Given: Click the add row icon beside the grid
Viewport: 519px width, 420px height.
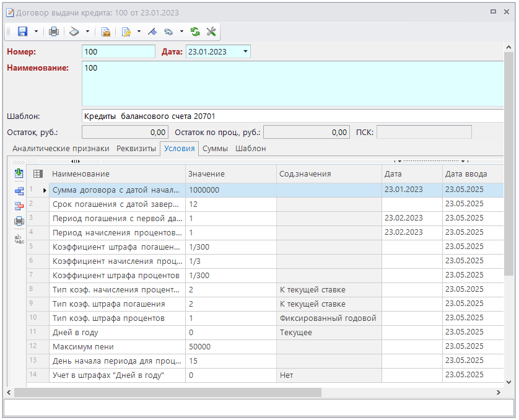Looking at the screenshot, I should pyautogui.click(x=19, y=191).
